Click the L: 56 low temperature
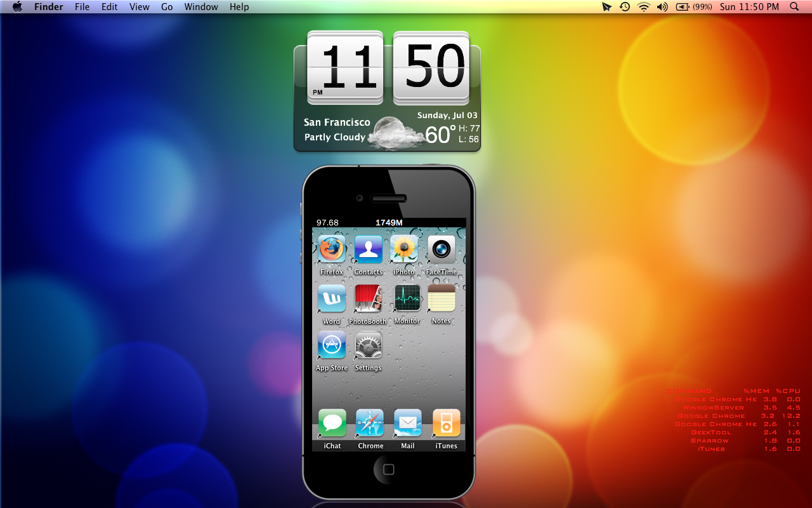The image size is (812, 508). (x=469, y=140)
